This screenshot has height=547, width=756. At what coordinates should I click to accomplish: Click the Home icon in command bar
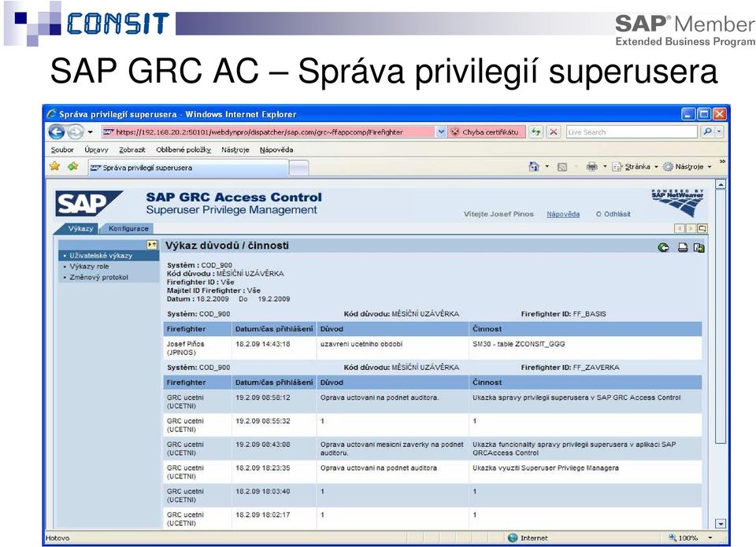tap(534, 167)
